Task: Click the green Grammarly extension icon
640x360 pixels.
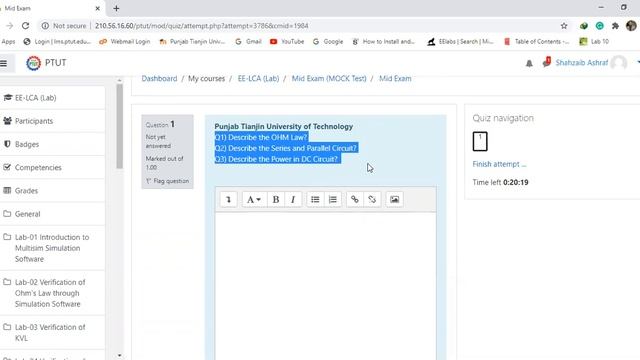Action: pyautogui.click(x=599, y=26)
